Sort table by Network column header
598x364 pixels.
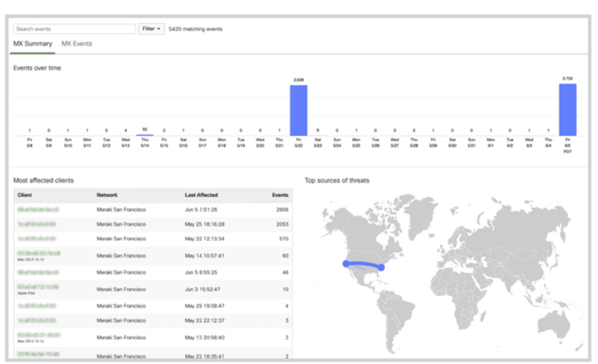(x=107, y=195)
